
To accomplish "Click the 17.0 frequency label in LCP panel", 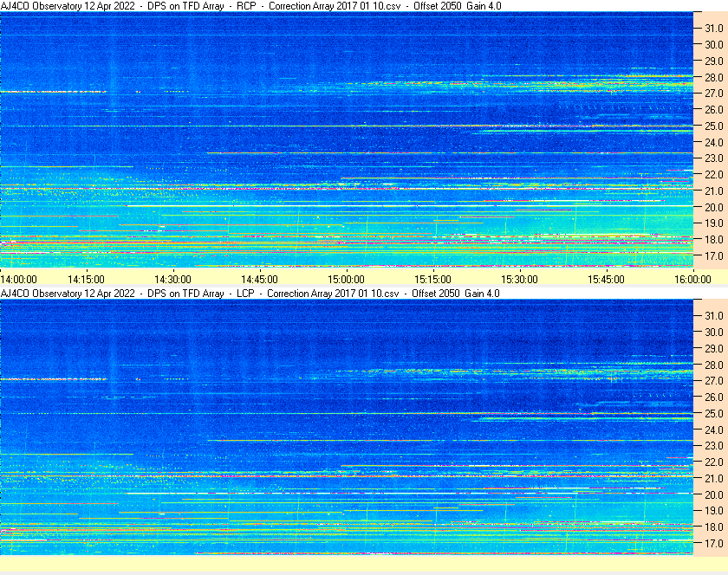I will click(713, 544).
